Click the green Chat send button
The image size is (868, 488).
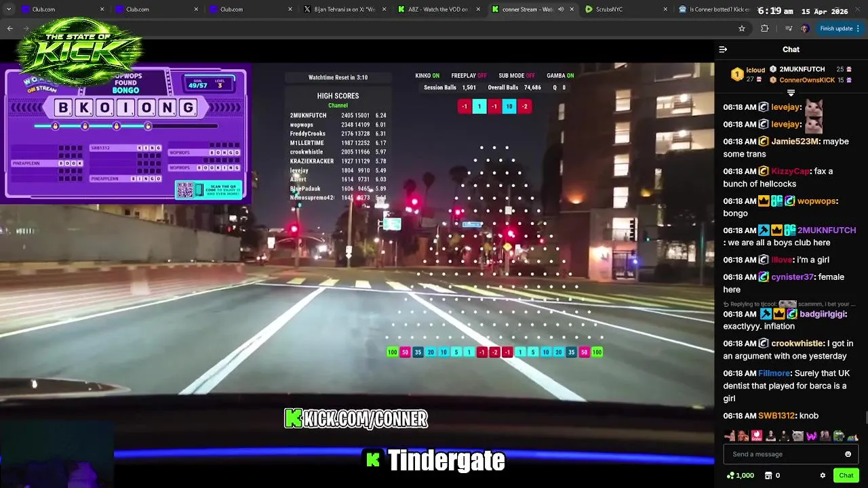tap(846, 476)
